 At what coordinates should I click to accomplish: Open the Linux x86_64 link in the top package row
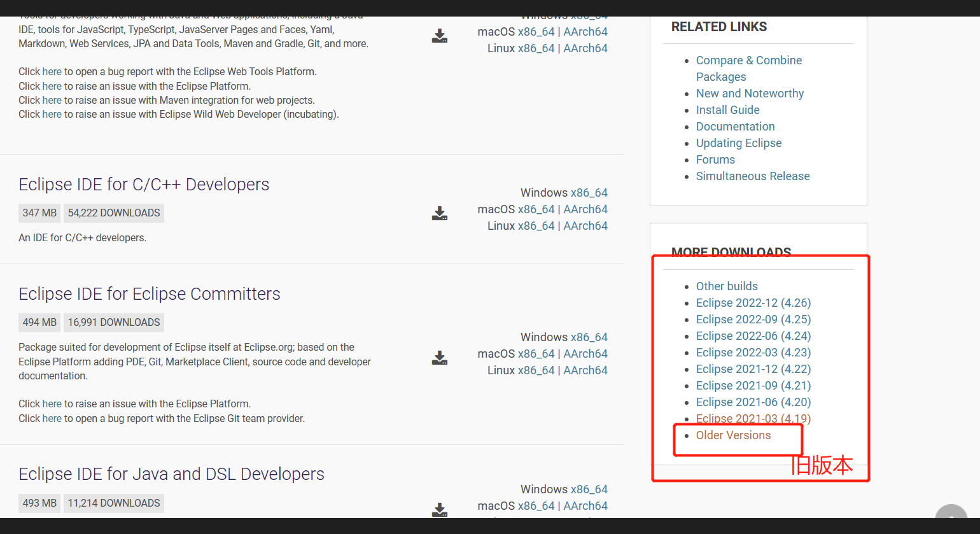pos(536,48)
